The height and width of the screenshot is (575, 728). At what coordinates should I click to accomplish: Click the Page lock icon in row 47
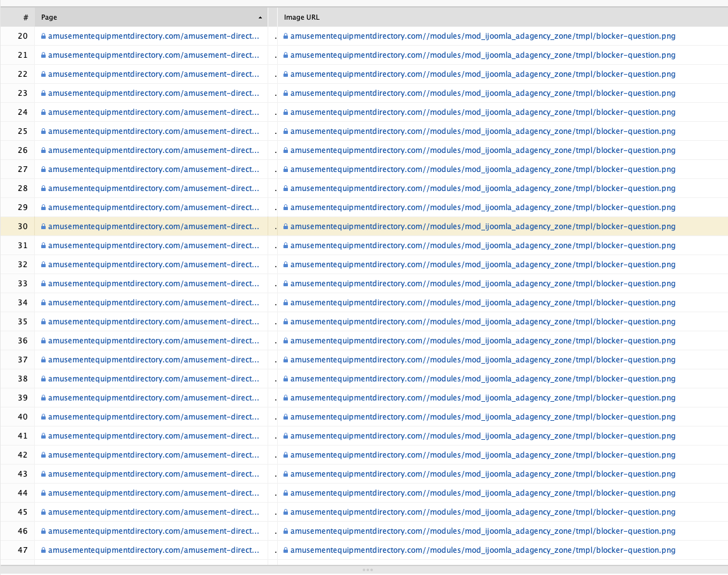tap(43, 550)
